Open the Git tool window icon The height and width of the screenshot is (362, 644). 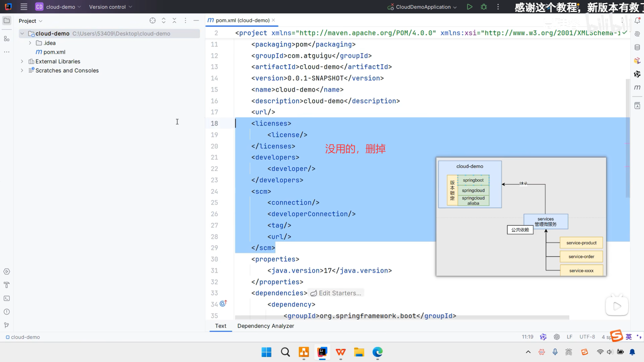[7, 325]
